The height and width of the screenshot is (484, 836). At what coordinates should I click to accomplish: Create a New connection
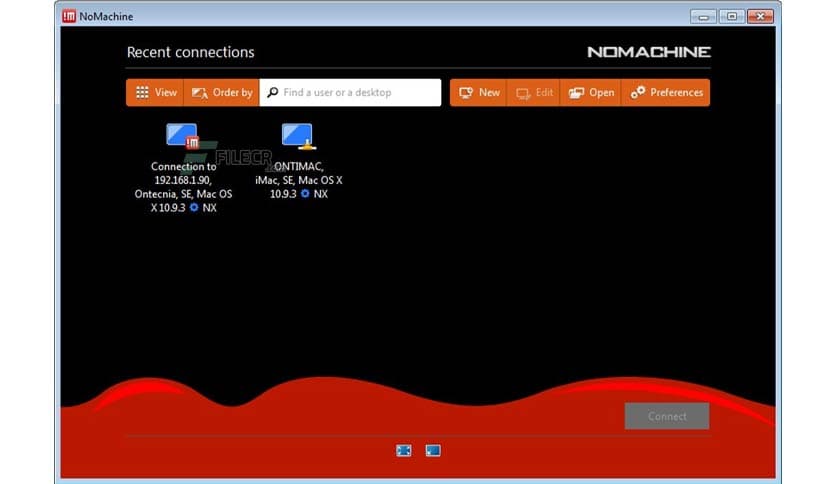click(478, 93)
